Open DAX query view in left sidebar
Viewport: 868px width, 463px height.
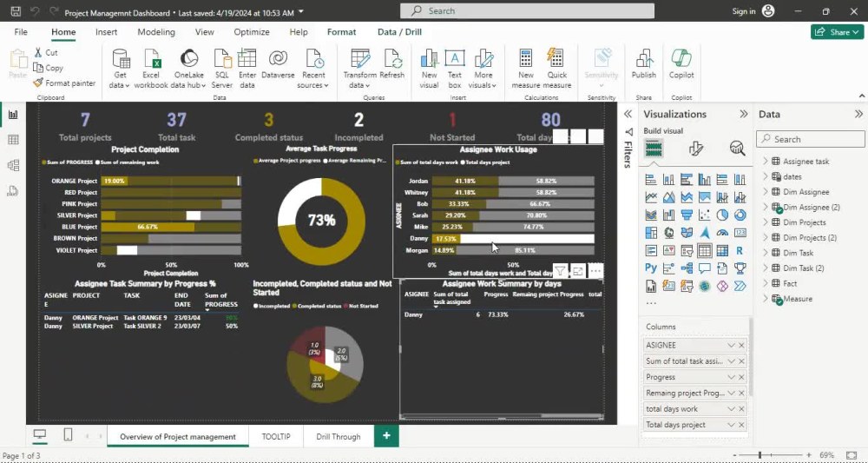click(13, 191)
